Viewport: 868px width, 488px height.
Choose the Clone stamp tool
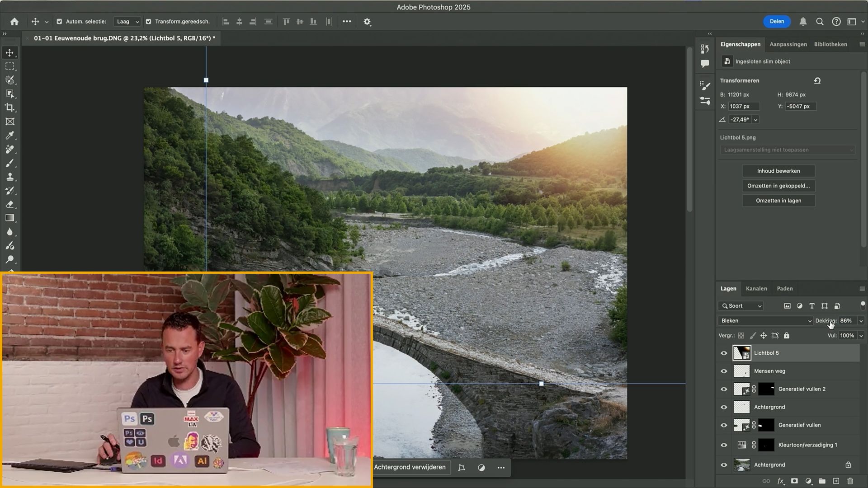[10, 177]
